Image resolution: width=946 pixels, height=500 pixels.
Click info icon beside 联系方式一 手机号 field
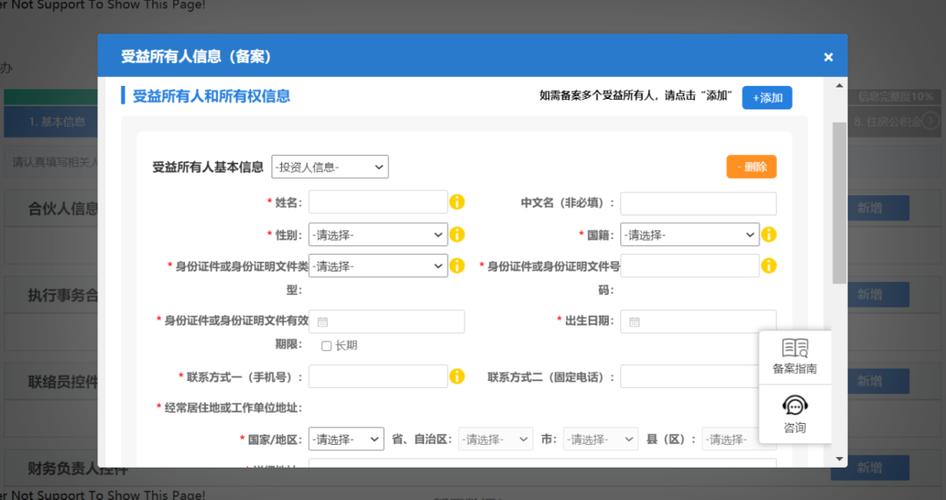pyautogui.click(x=457, y=376)
